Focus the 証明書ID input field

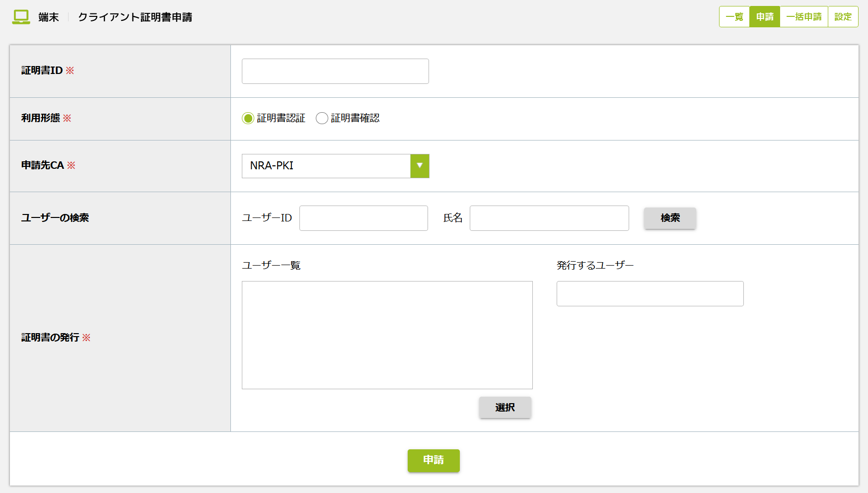tap(335, 71)
